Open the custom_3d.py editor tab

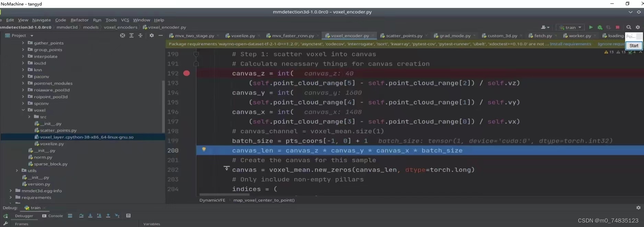point(502,36)
